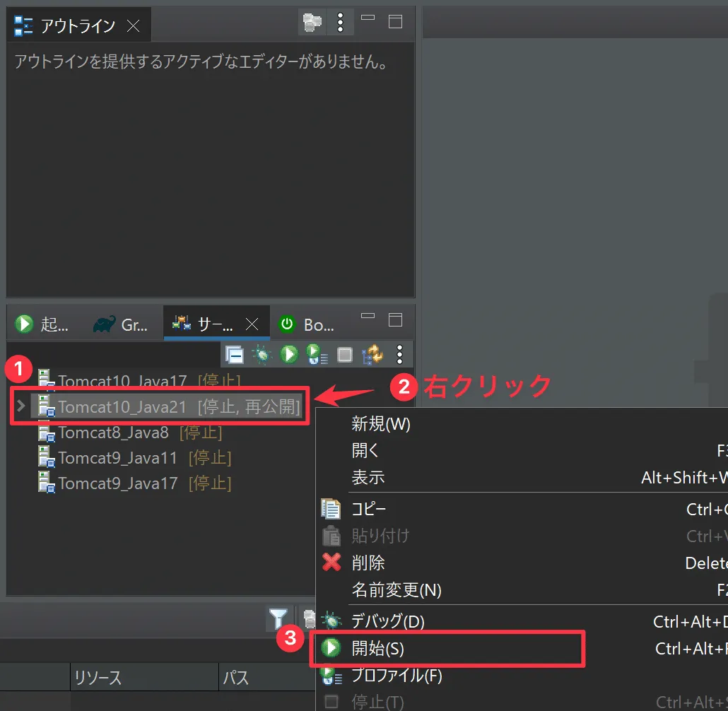Viewport: 728px width, 711px height.
Task: Choose プロファイル(F) from the context menu
Action: (522, 675)
